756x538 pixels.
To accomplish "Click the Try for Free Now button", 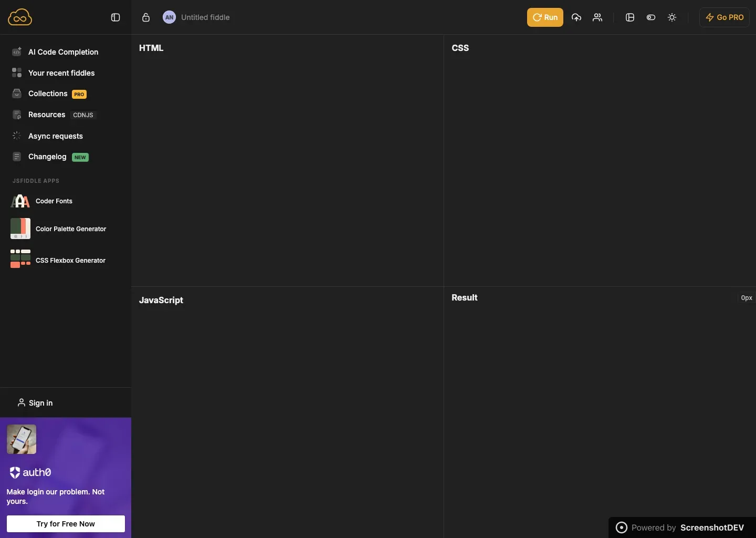I will click(x=66, y=524).
